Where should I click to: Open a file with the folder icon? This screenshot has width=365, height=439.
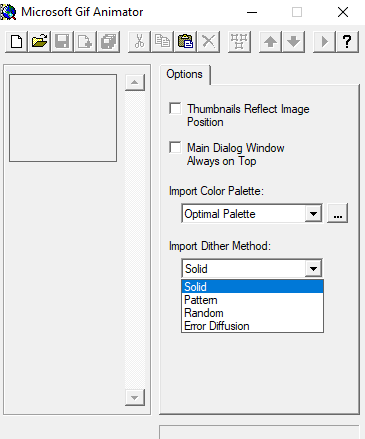(40, 42)
